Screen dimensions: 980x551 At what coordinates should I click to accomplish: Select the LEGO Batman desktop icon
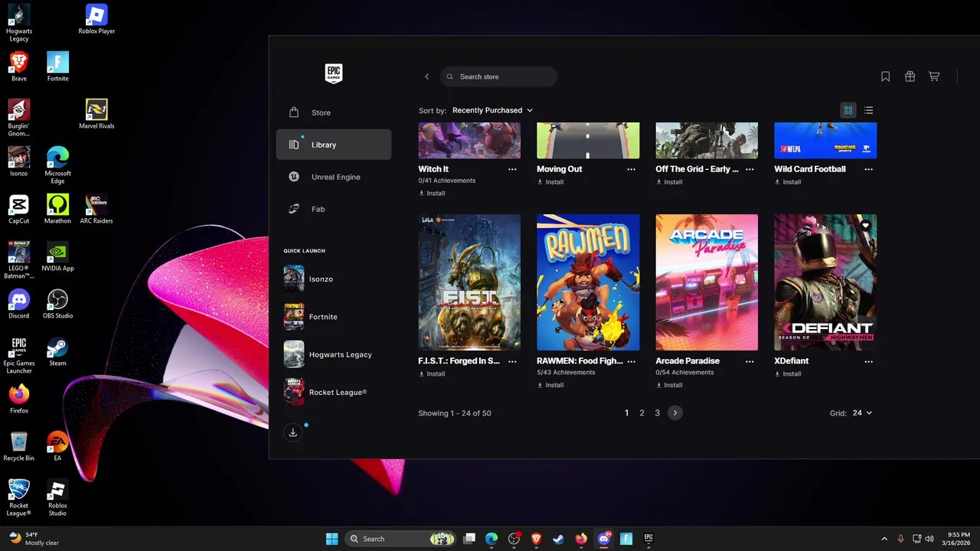point(19,261)
